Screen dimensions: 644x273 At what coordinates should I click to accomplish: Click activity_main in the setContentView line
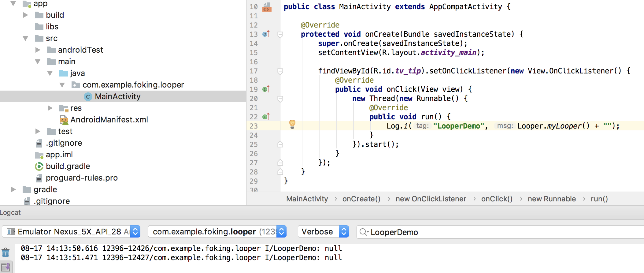[448, 53]
